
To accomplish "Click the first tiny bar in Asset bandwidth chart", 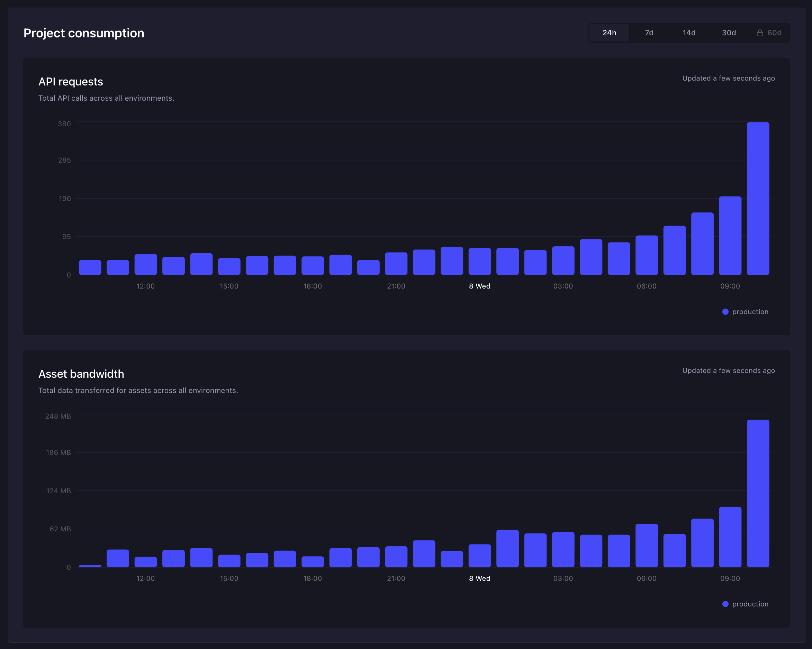I will coord(90,566).
